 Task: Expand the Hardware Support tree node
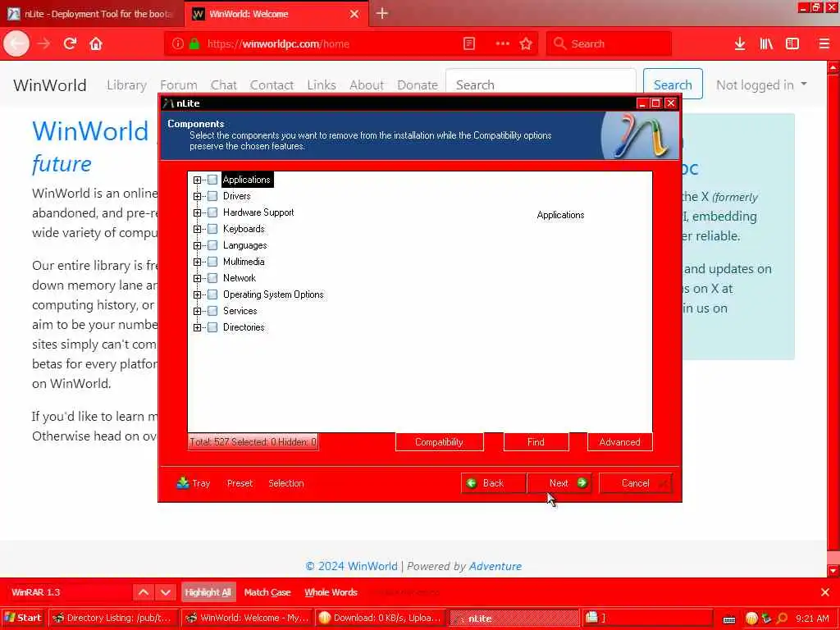(197, 212)
